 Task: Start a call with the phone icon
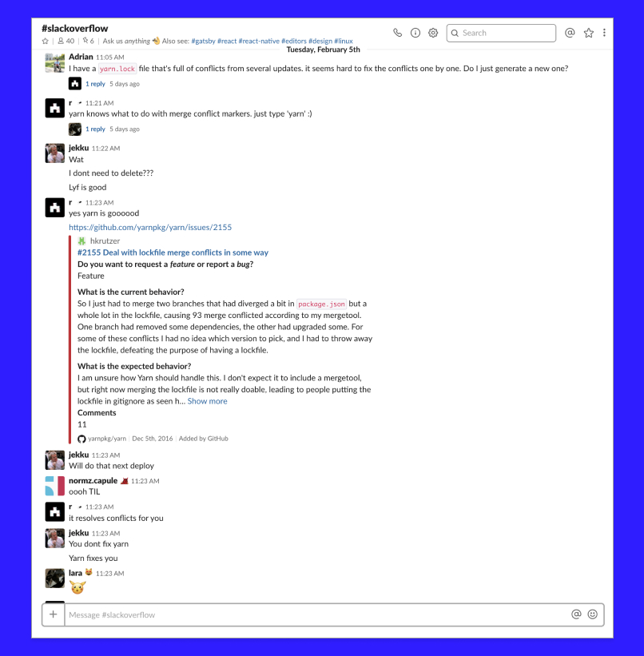pos(397,33)
